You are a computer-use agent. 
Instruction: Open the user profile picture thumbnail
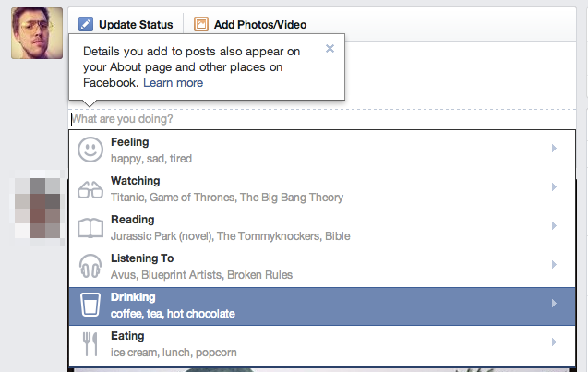point(37,33)
